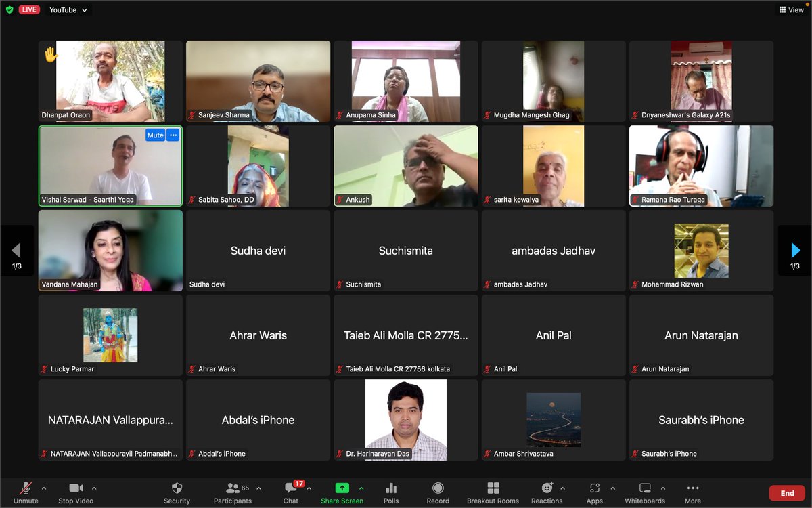
Task: Click the Vishal Sarwad - Saarthi Yoga label
Action: click(88, 200)
